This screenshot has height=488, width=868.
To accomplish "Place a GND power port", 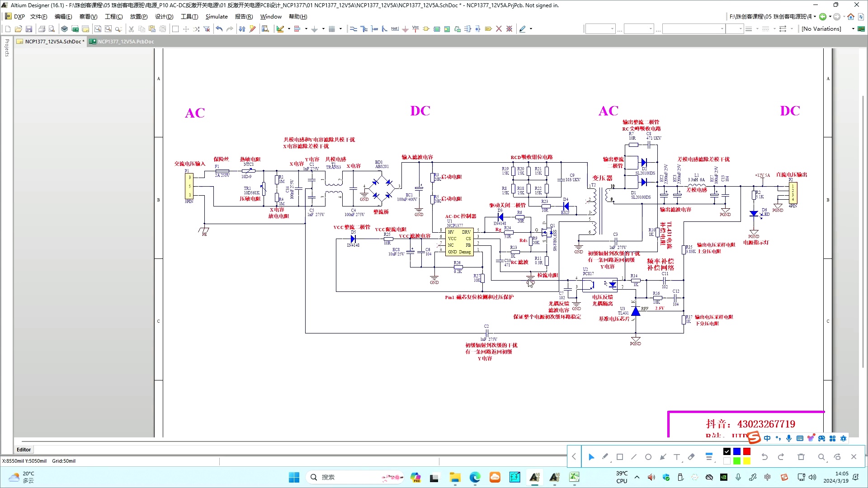I will 405,29.
